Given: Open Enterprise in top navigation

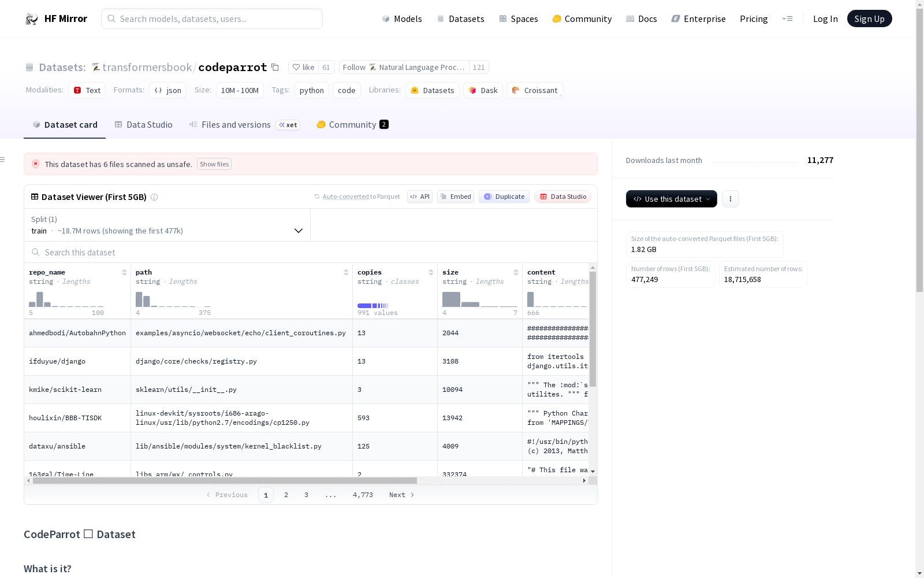Looking at the screenshot, I should pos(699,19).
